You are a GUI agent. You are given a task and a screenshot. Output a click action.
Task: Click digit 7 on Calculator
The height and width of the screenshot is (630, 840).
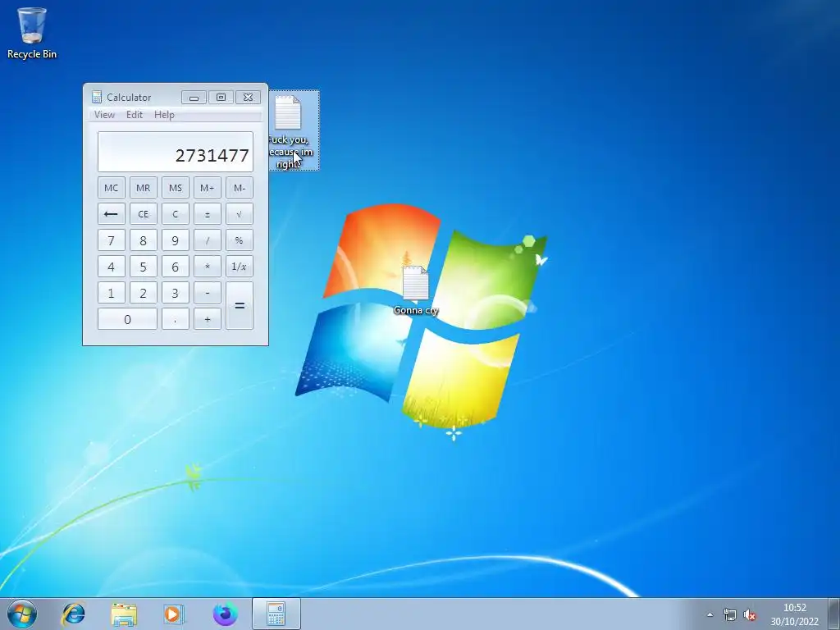[x=111, y=240]
